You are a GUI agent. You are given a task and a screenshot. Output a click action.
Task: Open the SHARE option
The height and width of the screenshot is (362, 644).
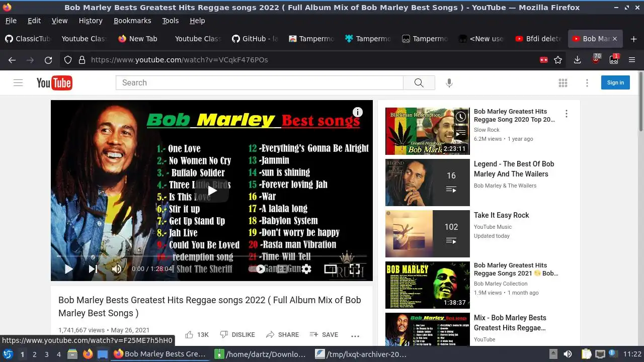pos(282,335)
